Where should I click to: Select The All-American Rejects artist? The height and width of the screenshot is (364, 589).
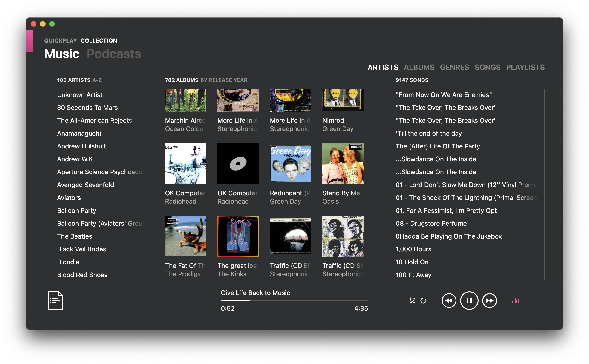tap(95, 120)
